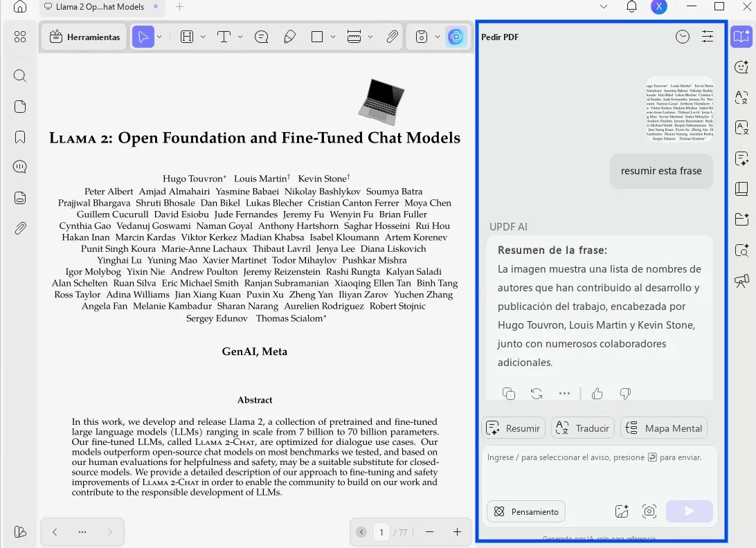Open the tab list chevron in title bar

click(603, 7)
